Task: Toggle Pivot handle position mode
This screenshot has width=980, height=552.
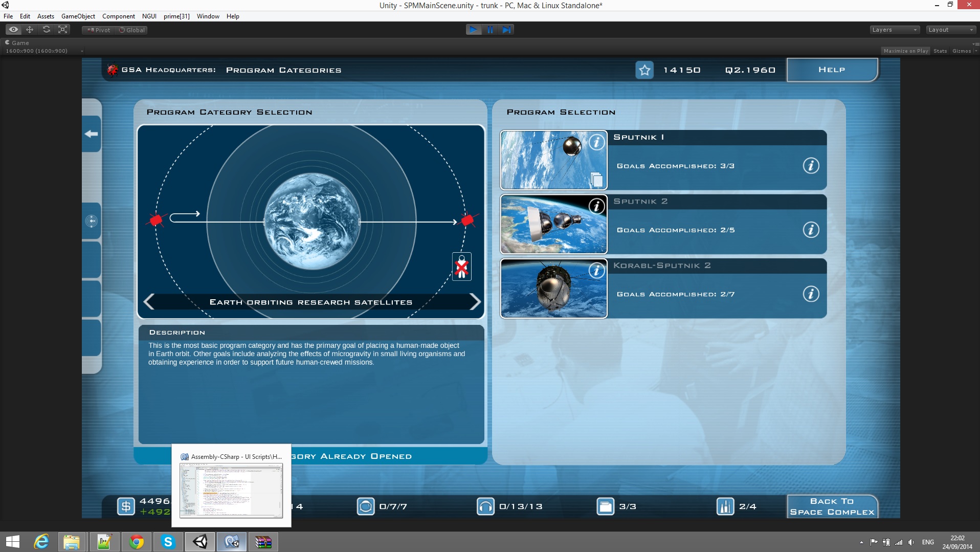Action: click(x=99, y=30)
